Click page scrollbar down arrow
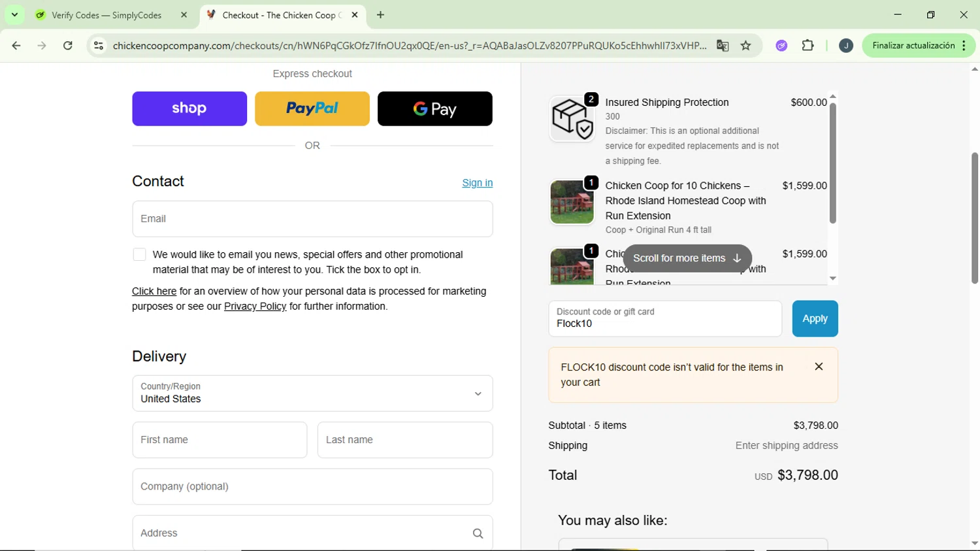 975,543
